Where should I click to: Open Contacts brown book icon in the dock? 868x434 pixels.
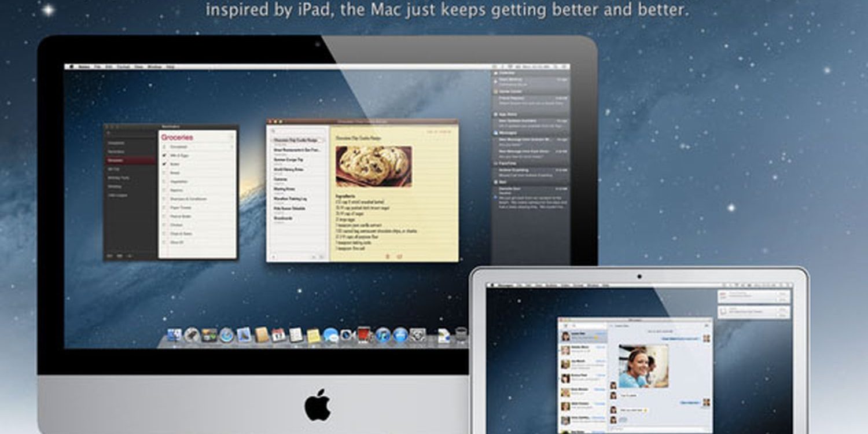(x=262, y=334)
